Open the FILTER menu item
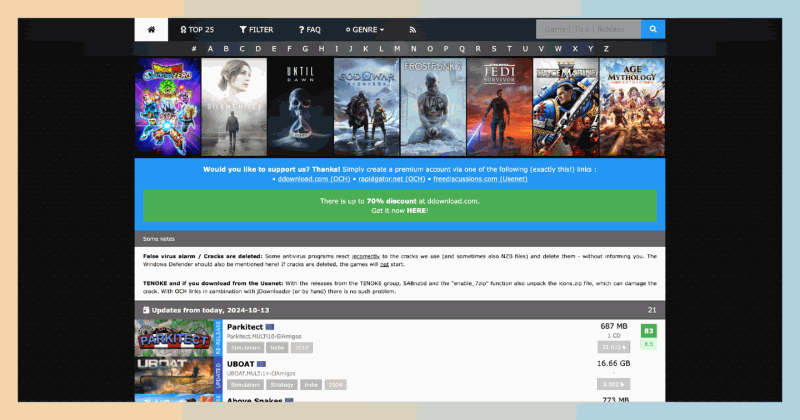The height and width of the screenshot is (420, 800). pos(256,30)
